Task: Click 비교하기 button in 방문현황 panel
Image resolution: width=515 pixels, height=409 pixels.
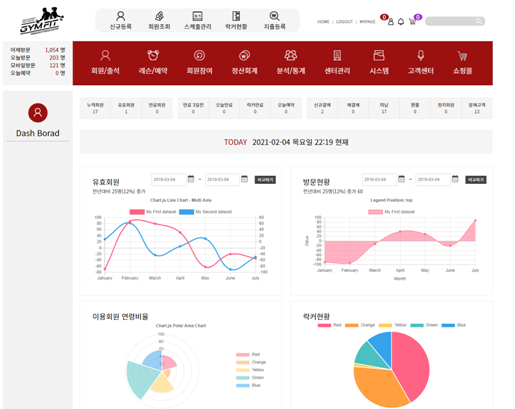Action: pyautogui.click(x=476, y=180)
